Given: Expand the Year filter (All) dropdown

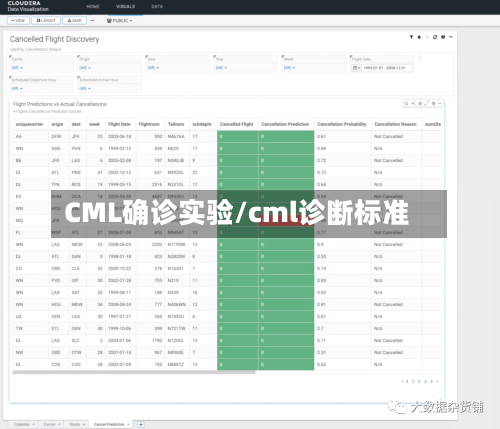Looking at the screenshot, I should pyautogui.click(x=221, y=68).
